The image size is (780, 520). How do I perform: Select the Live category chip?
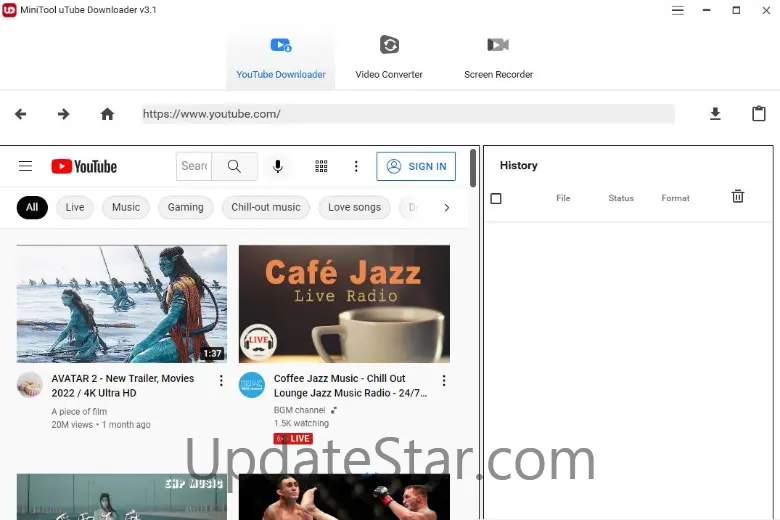tap(75, 208)
